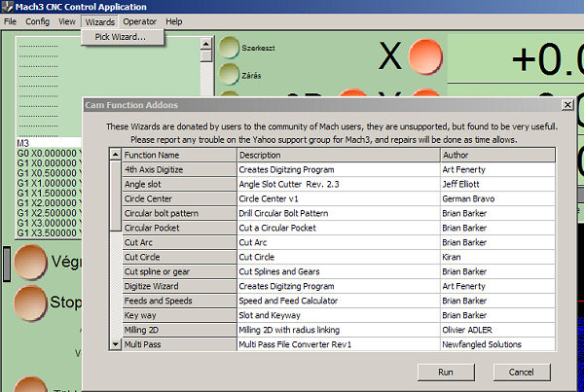584x392 pixels.
Task: Click the 'G1 X1.000000' G-code line
Action: pos(49,183)
